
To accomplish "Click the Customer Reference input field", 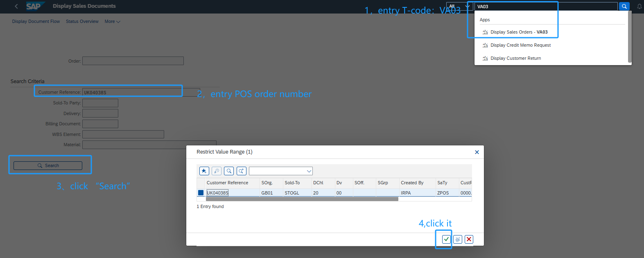I will (x=132, y=92).
